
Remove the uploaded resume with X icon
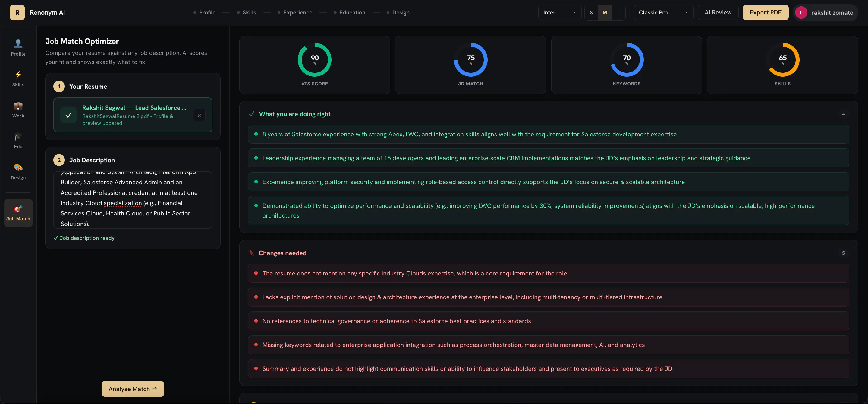[200, 115]
